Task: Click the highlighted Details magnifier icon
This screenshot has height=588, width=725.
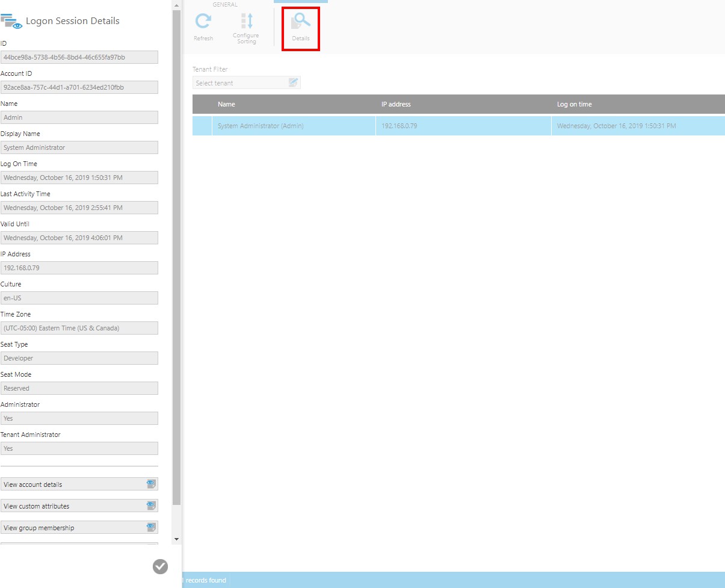Action: tap(300, 22)
